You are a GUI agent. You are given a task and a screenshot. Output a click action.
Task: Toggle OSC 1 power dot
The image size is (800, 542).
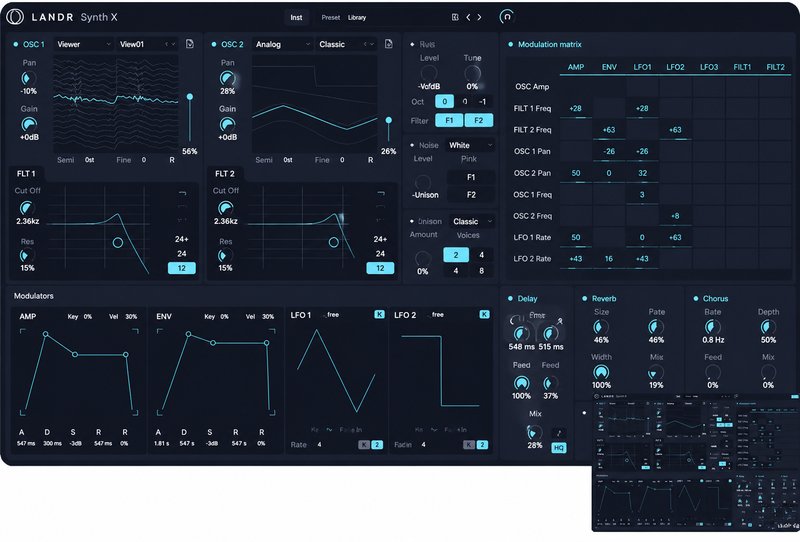pyautogui.click(x=16, y=44)
